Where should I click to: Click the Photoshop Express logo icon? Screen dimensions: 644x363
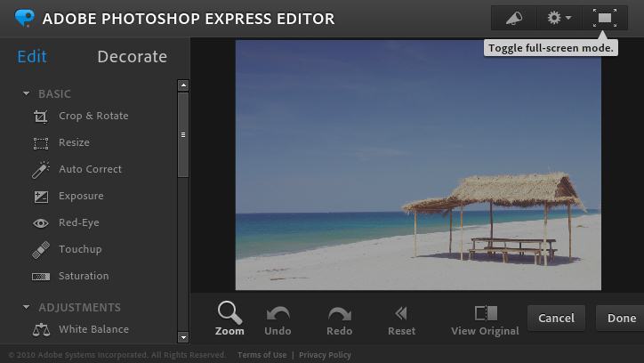(25, 19)
